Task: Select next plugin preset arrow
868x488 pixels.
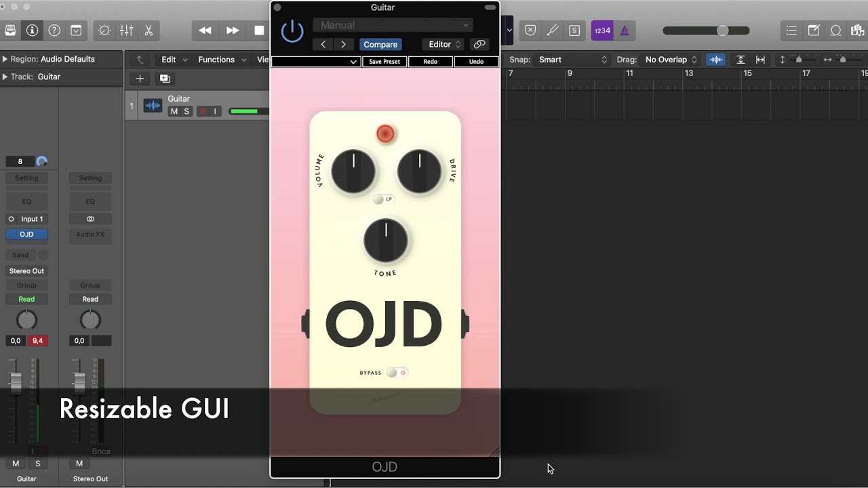Action: click(343, 44)
